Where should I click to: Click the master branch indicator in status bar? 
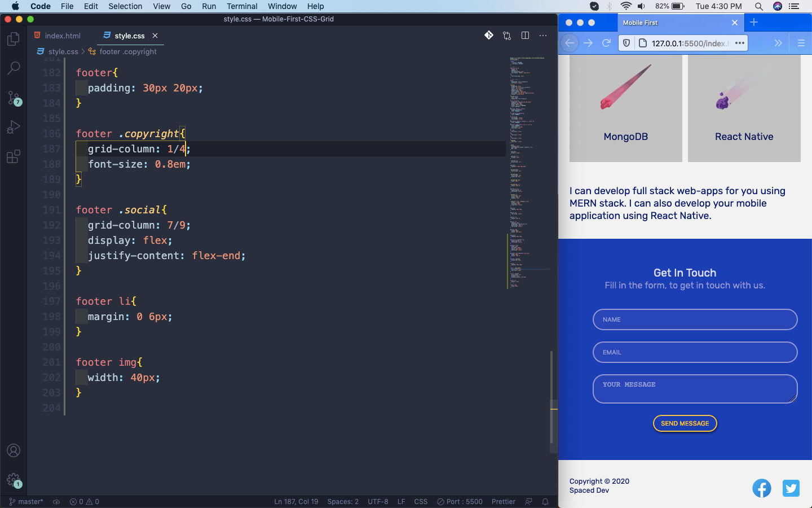pos(27,501)
